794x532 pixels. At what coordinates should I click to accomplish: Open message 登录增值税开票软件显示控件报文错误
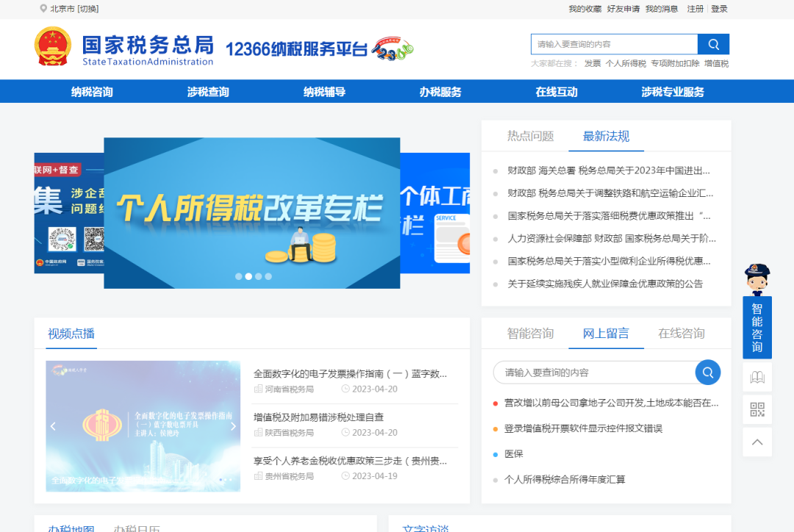583,428
